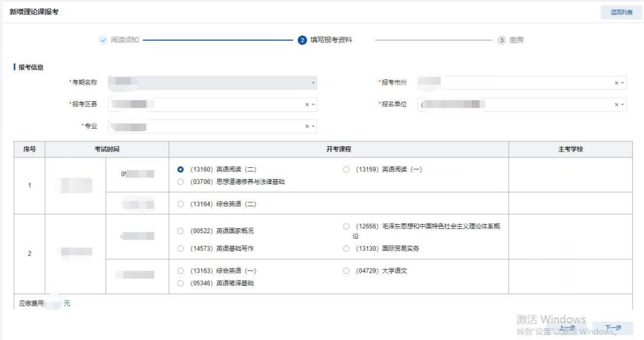Click the step 3 缴费 circle icon
The height and width of the screenshot is (340, 644).
(x=501, y=40)
